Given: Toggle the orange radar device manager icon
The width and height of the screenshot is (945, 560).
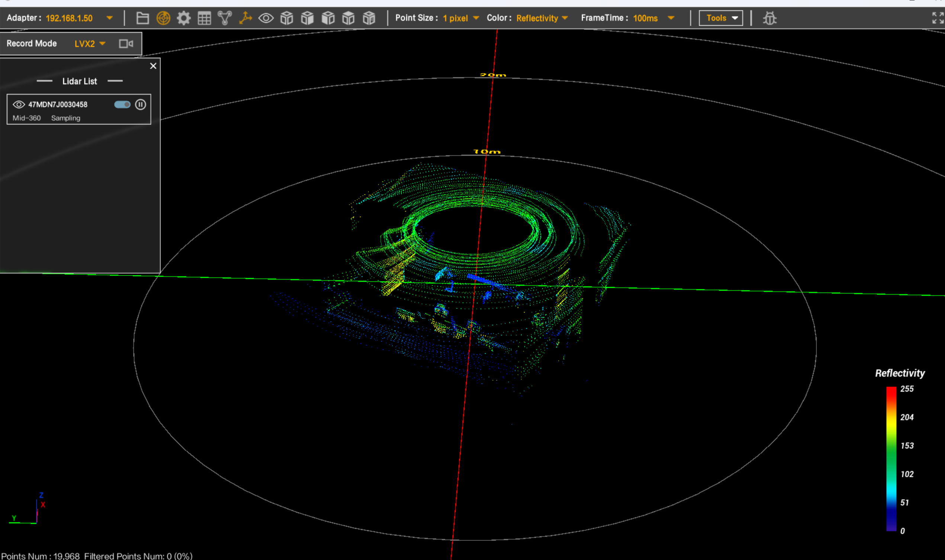Looking at the screenshot, I should 163,18.
